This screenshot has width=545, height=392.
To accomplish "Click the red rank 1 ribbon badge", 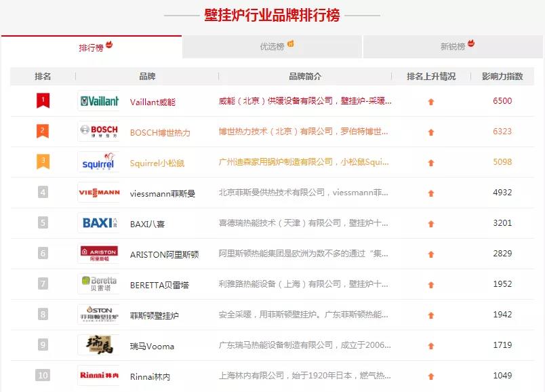I will click(43, 100).
